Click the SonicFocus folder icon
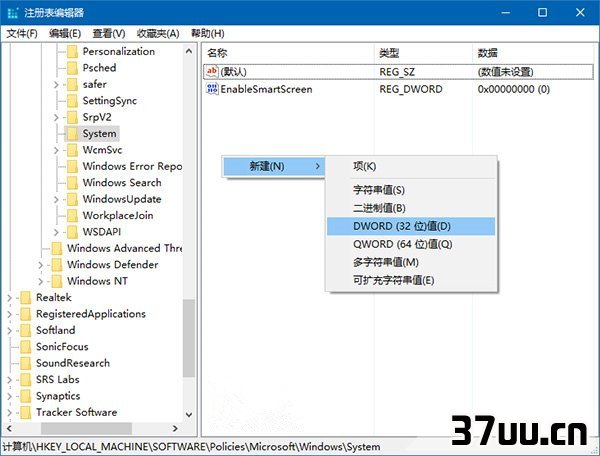Image resolution: width=600 pixels, height=456 pixels. 26,347
